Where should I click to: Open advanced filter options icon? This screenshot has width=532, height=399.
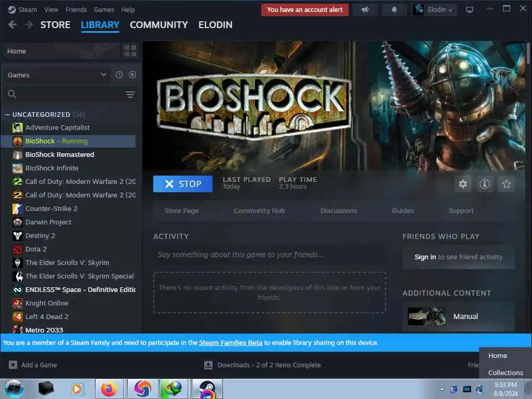pos(130,95)
